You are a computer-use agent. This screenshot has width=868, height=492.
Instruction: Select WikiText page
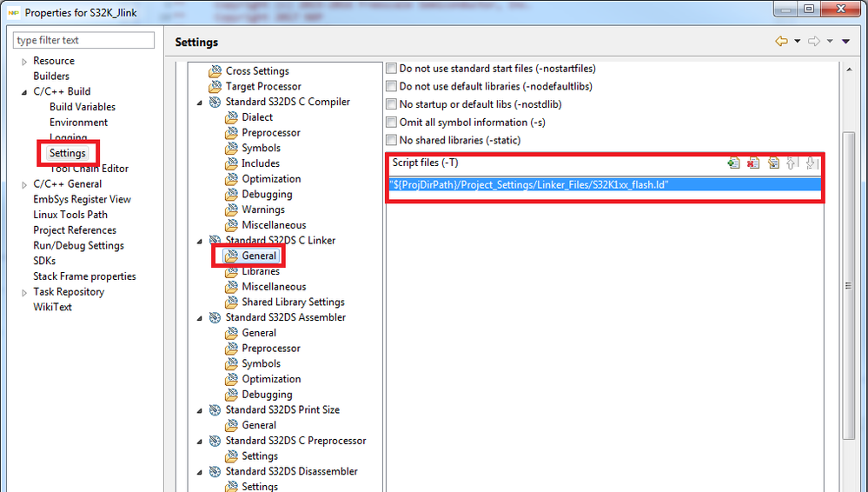[53, 307]
